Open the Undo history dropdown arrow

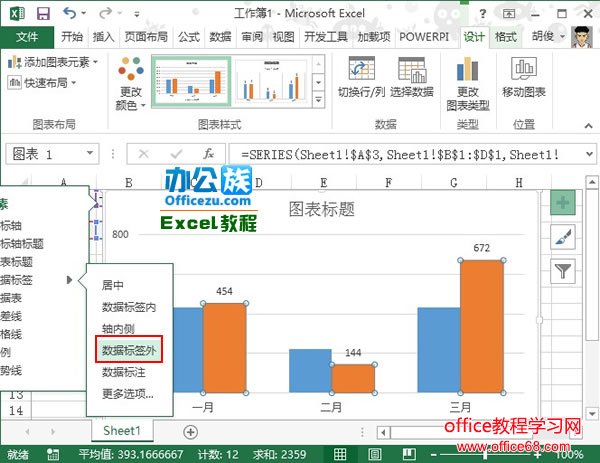click(84, 13)
